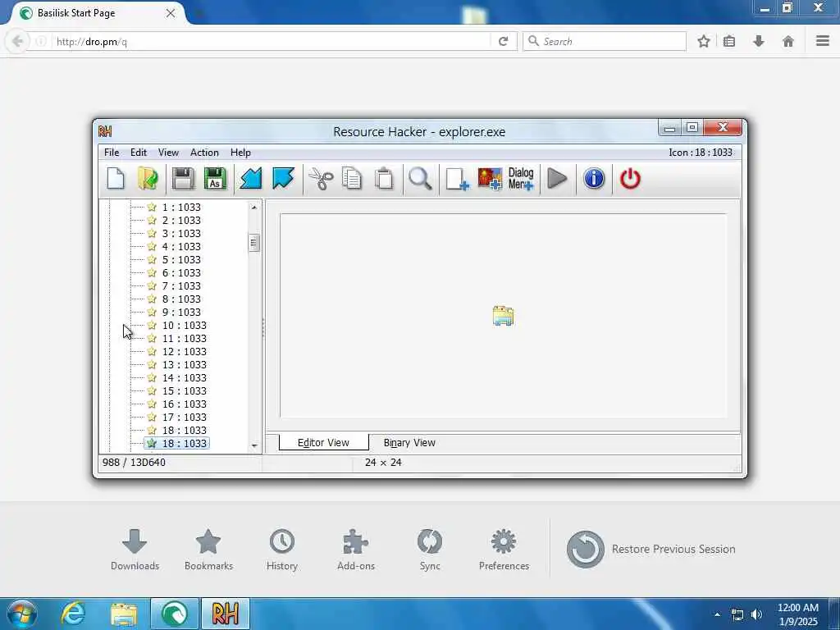Select icon resource 3 : 1033

point(181,234)
